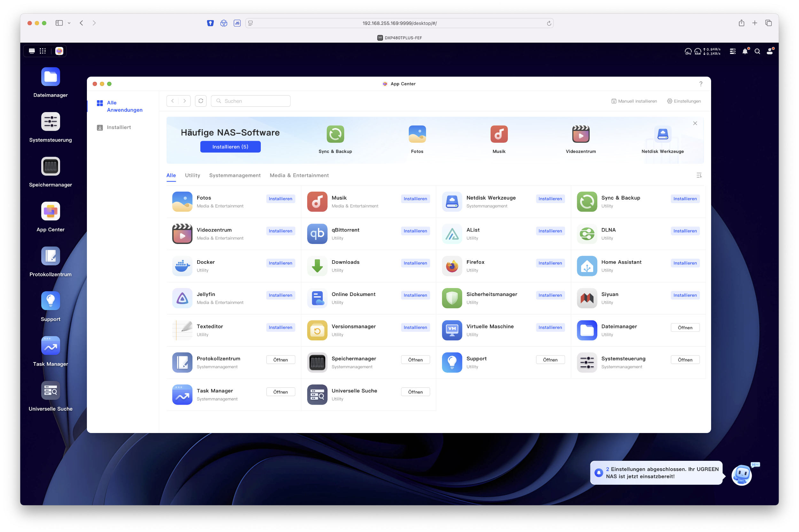Open the Task Manager desktop icon
The height and width of the screenshot is (532, 799).
(x=50, y=346)
